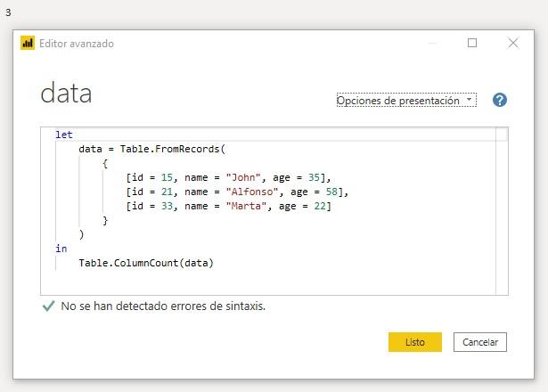Maximize the Editor avanzado window

click(x=472, y=43)
